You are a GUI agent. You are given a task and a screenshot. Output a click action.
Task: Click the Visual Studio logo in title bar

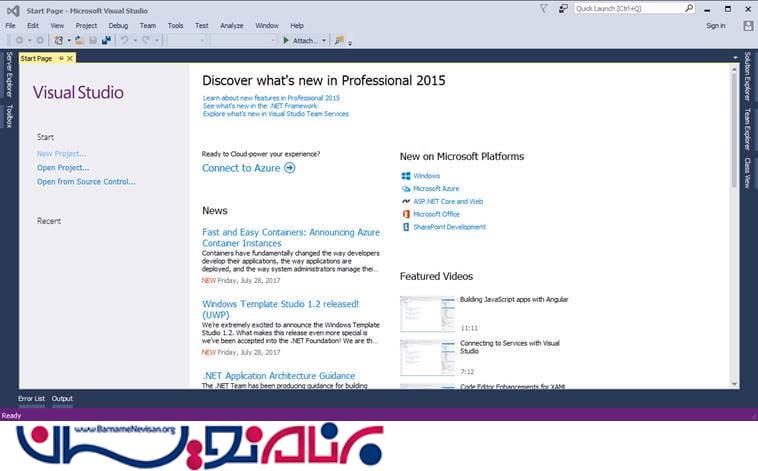point(13,10)
